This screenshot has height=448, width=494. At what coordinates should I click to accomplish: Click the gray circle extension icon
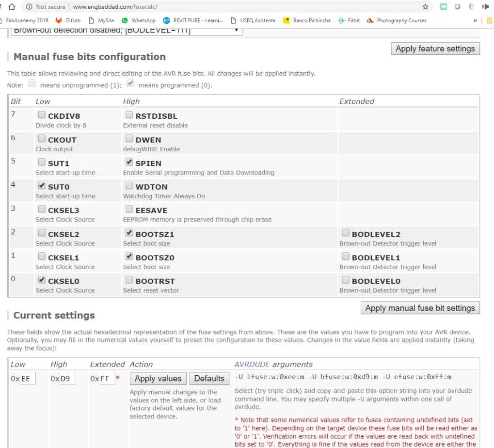point(458,7)
